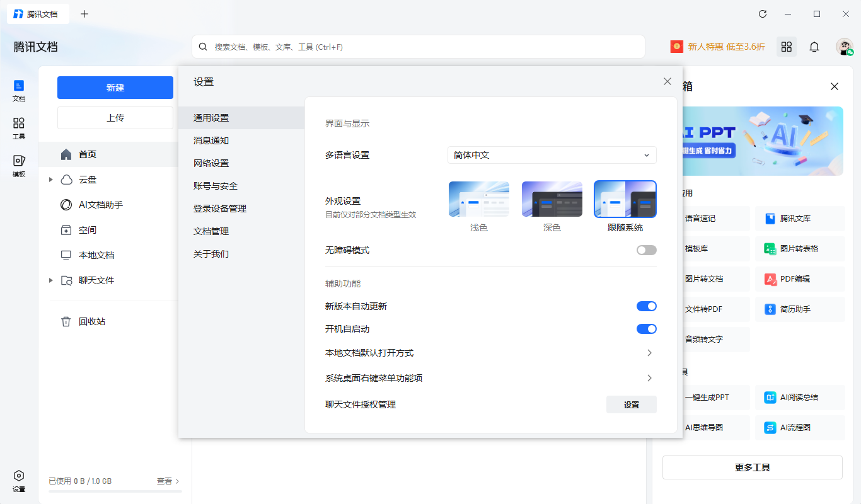Disable 新版本自动更新 auto update

click(646, 306)
